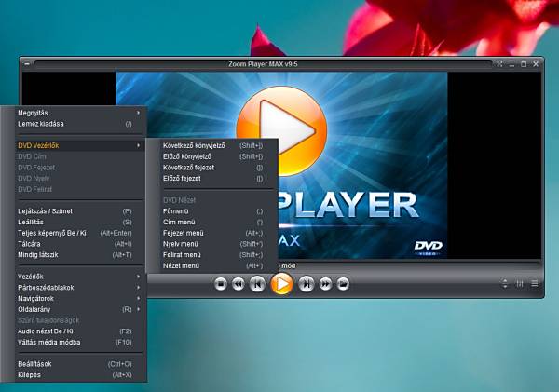Click the Fast-forward button
Image resolution: width=559 pixels, height=392 pixels.
click(x=325, y=284)
